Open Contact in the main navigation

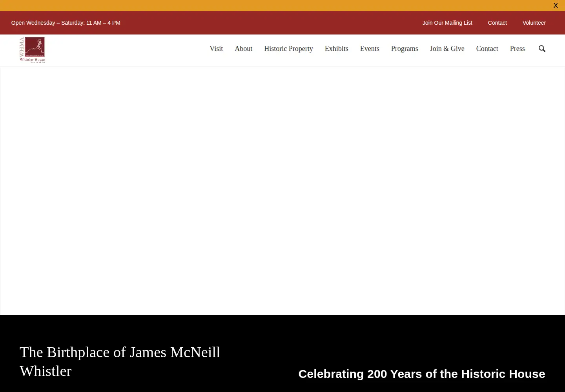click(x=487, y=49)
